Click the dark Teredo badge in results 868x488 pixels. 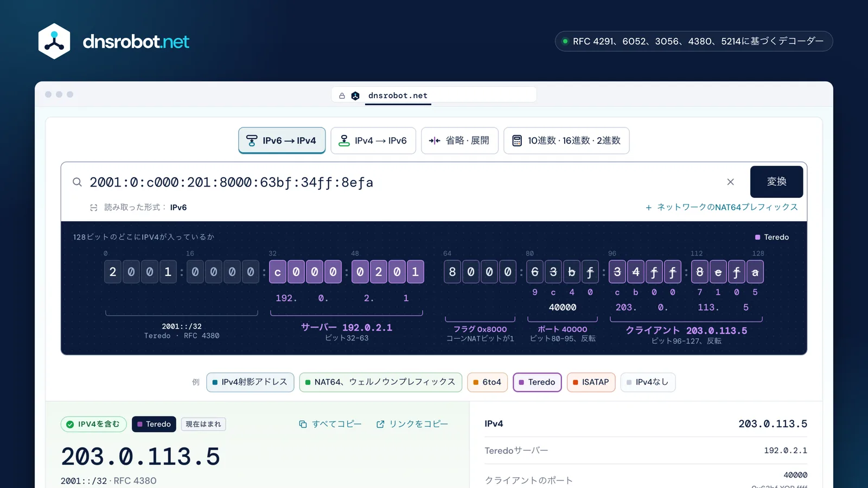[154, 424]
